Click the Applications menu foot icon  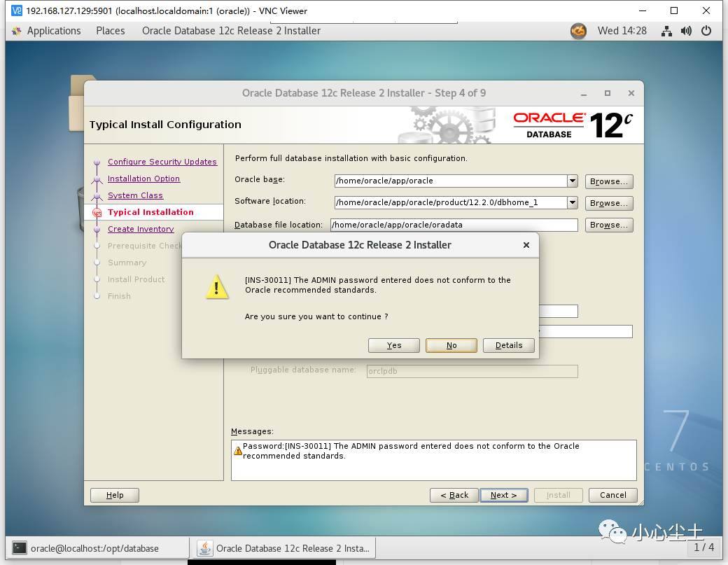pos(17,31)
